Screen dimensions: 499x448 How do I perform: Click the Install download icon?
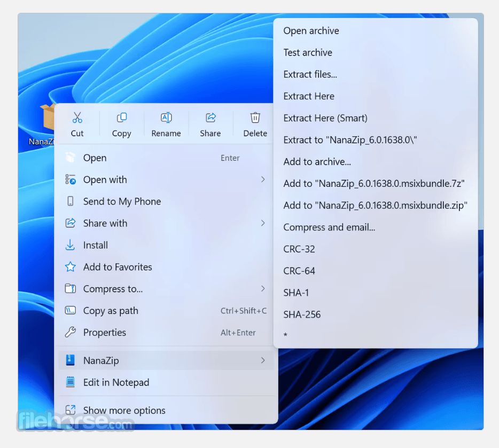coord(70,245)
